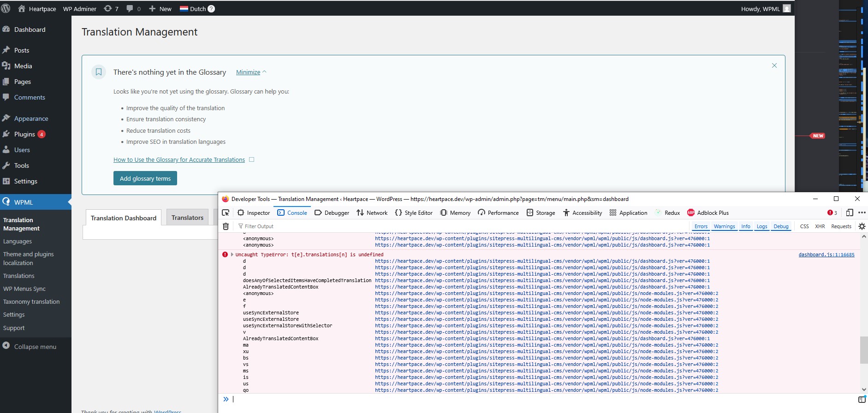This screenshot has width=868, height=413.
Task: Go to Dashboard in the sidebar
Action: click(30, 29)
